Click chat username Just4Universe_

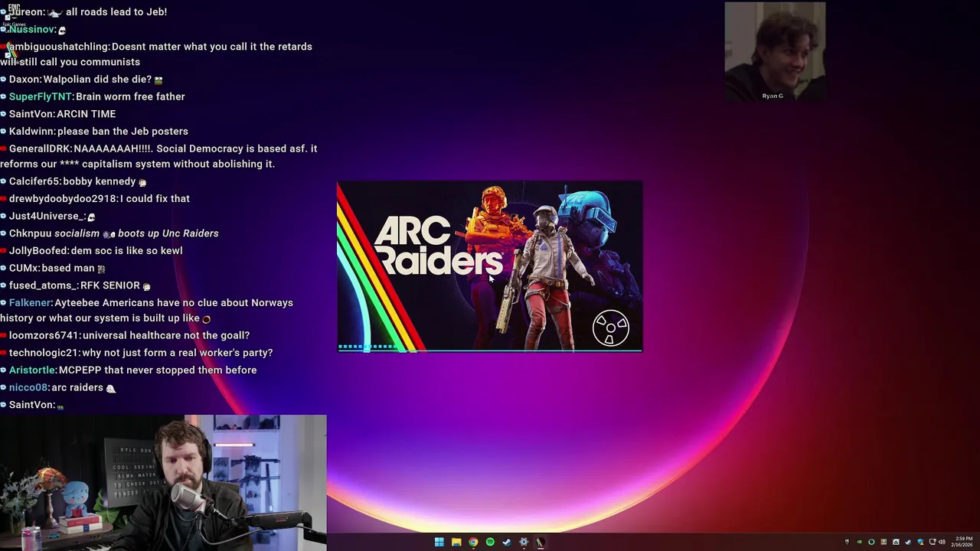click(x=46, y=217)
